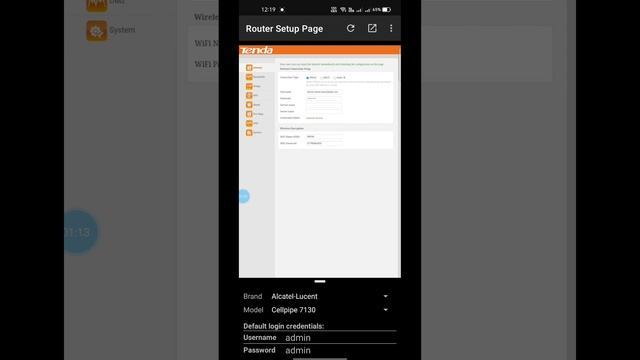
Task: Click the 'Model' label
Action: click(x=253, y=310)
